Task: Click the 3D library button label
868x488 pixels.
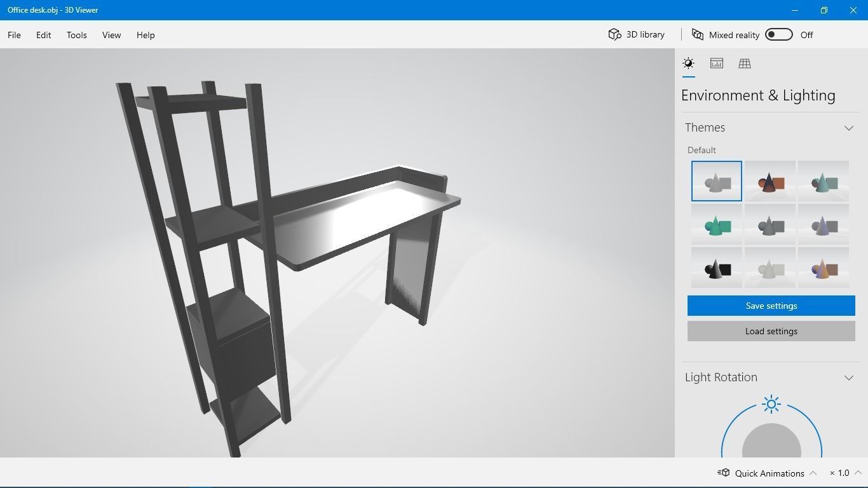Action: pos(646,35)
